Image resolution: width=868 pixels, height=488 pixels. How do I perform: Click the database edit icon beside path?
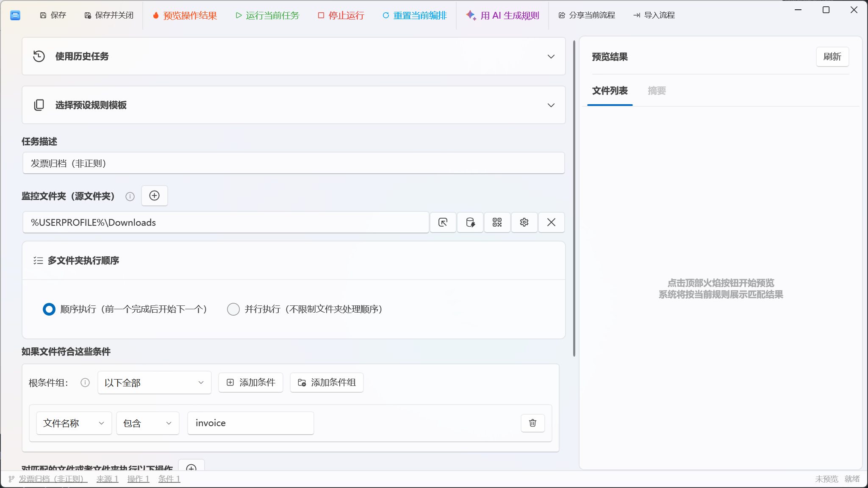pos(470,222)
